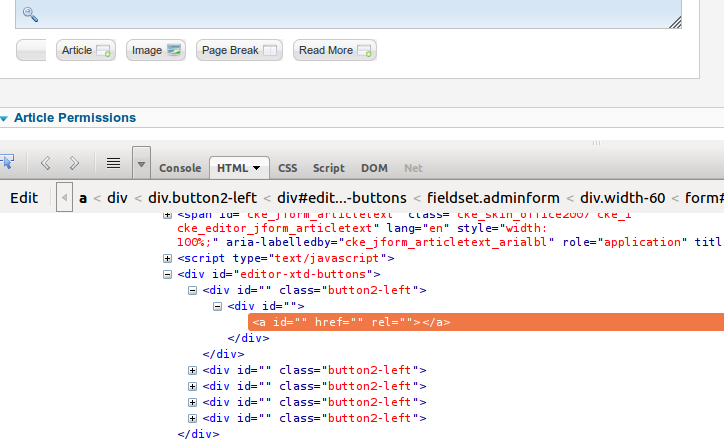Expand the last div button2-left node
The height and width of the screenshot is (445, 724).
193,418
